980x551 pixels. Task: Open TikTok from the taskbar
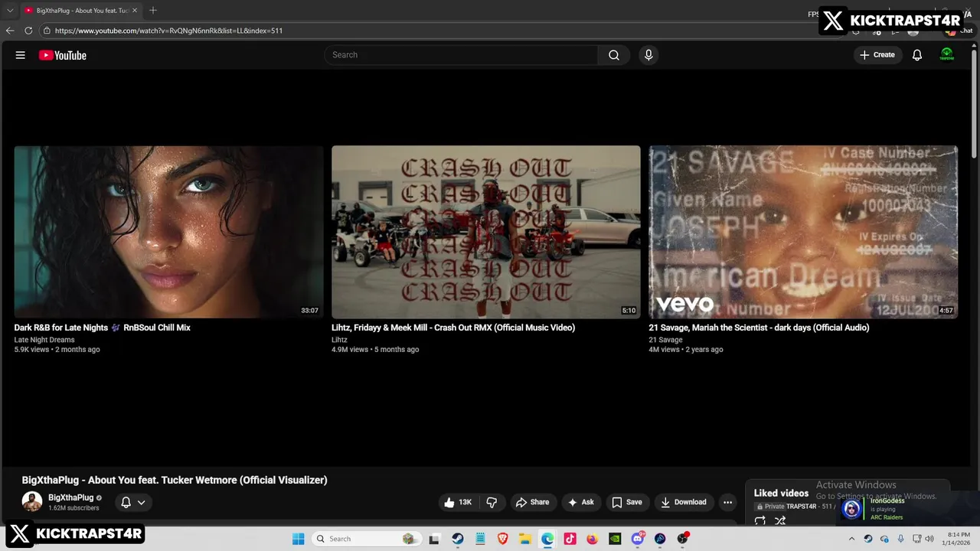coord(570,539)
